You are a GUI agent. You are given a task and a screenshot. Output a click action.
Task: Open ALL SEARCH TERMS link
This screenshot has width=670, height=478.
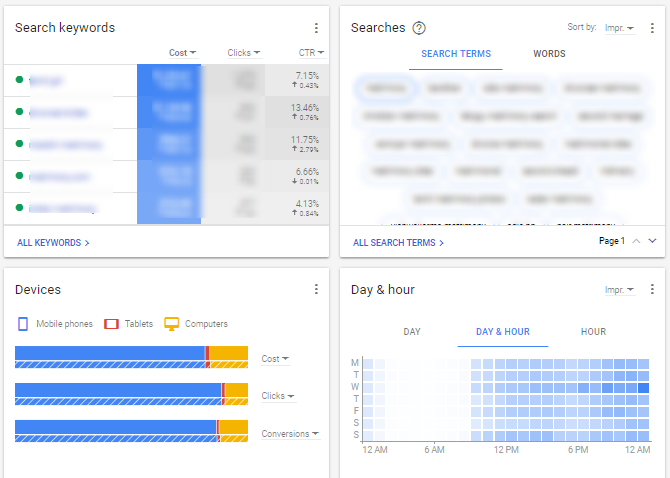pyautogui.click(x=398, y=243)
